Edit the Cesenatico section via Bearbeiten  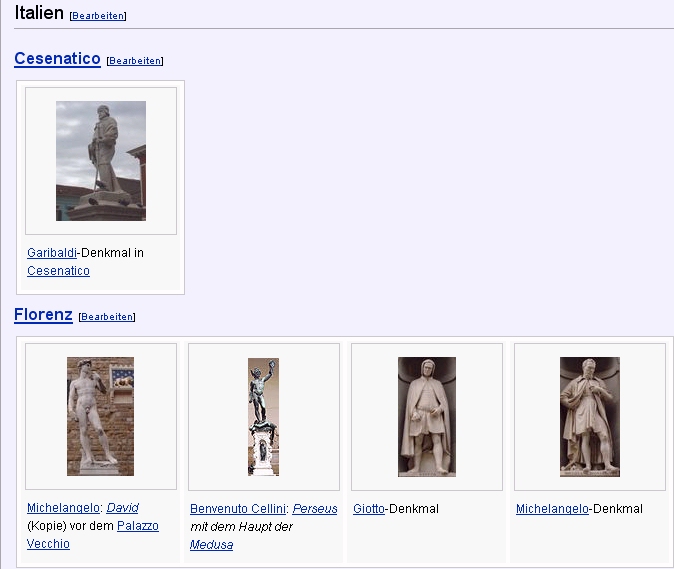[134, 61]
